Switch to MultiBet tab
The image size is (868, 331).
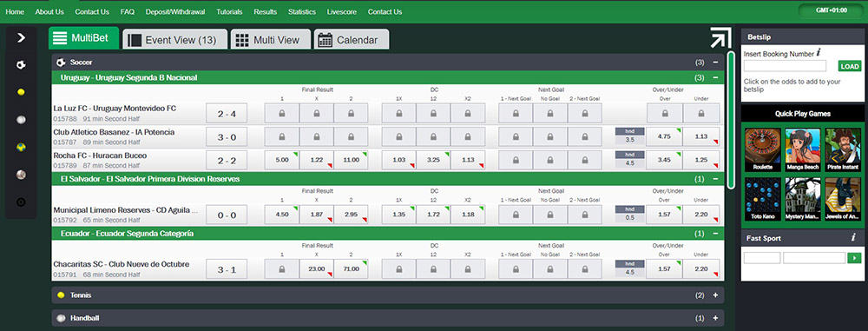pos(83,38)
